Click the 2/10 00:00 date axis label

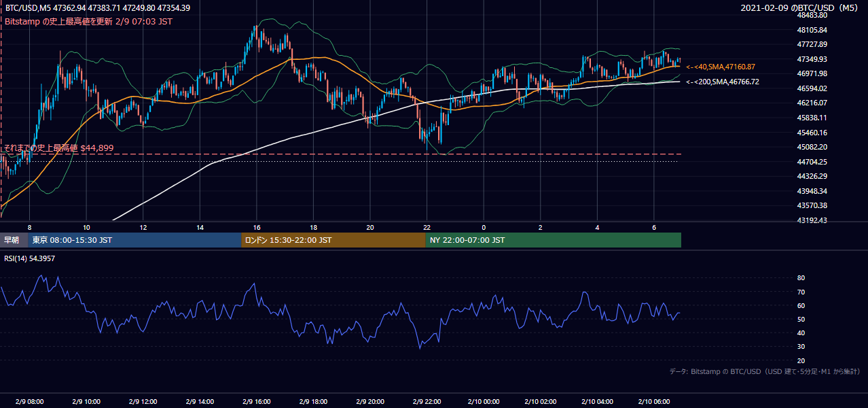(484, 401)
